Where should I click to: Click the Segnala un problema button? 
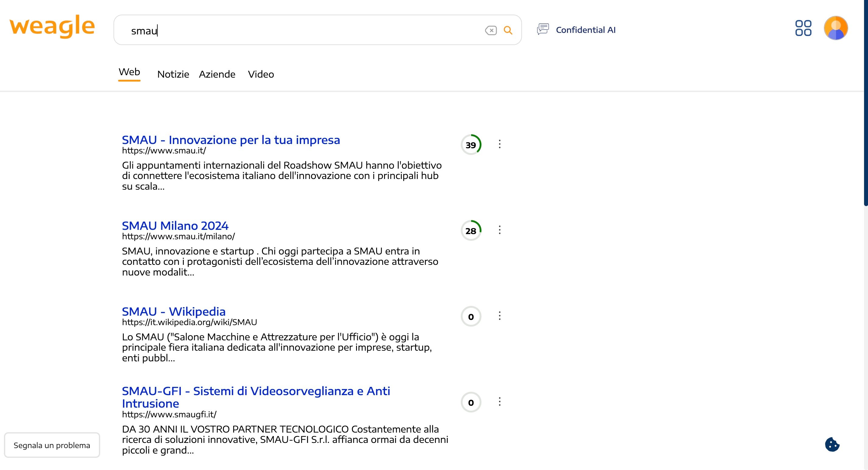[52, 445]
